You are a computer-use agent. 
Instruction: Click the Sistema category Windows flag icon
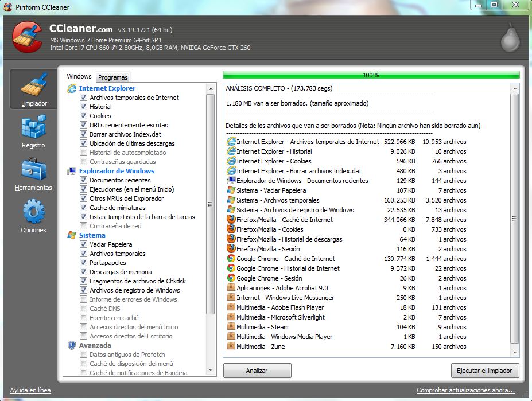pyautogui.click(x=72, y=235)
